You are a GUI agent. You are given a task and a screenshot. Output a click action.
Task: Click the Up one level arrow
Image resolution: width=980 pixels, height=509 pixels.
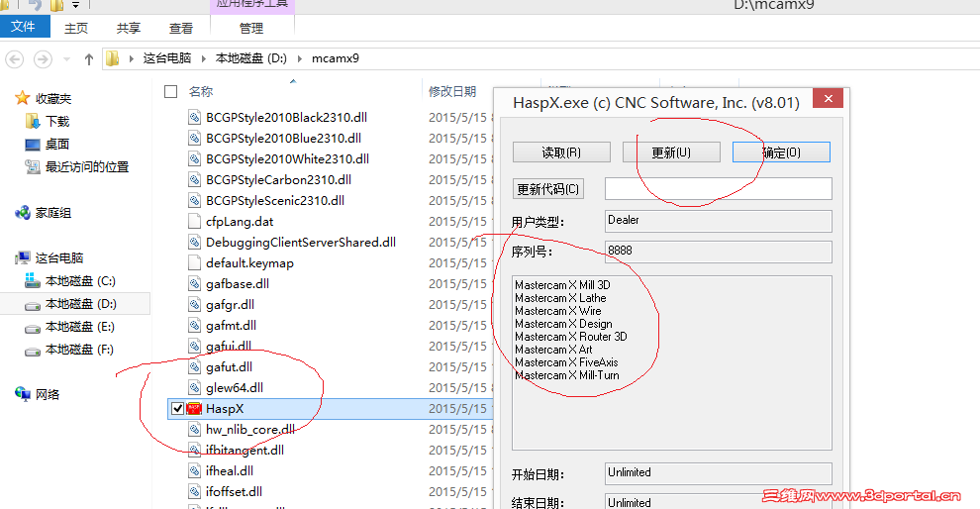pyautogui.click(x=89, y=59)
